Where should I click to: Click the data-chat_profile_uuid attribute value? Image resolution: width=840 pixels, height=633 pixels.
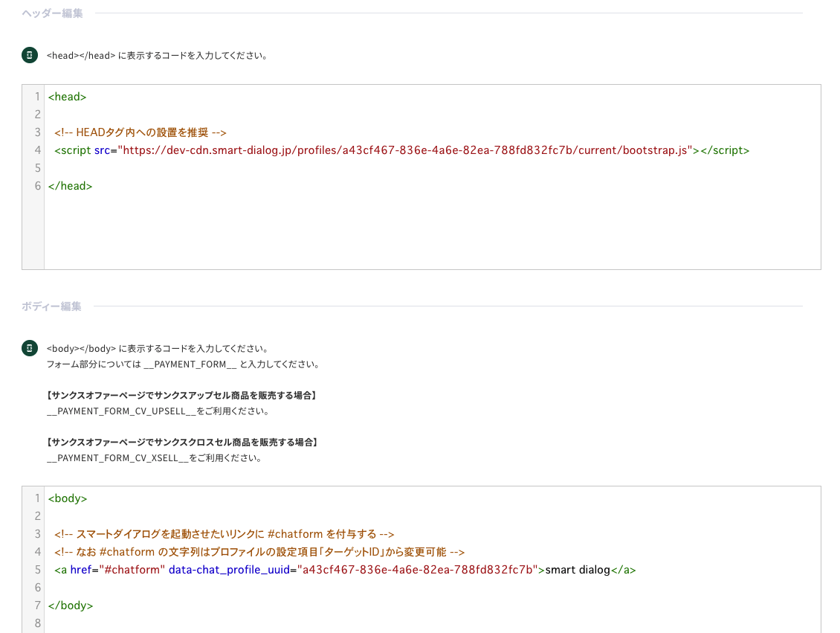[417, 570]
